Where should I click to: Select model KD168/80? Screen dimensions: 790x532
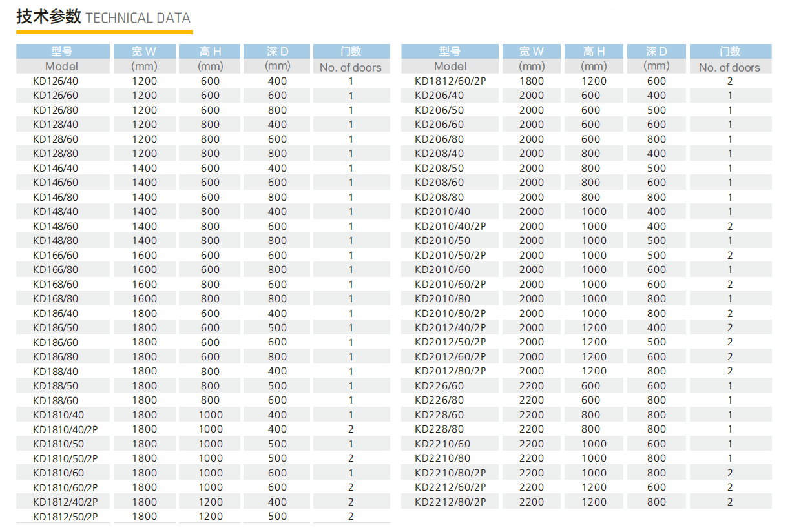point(56,298)
